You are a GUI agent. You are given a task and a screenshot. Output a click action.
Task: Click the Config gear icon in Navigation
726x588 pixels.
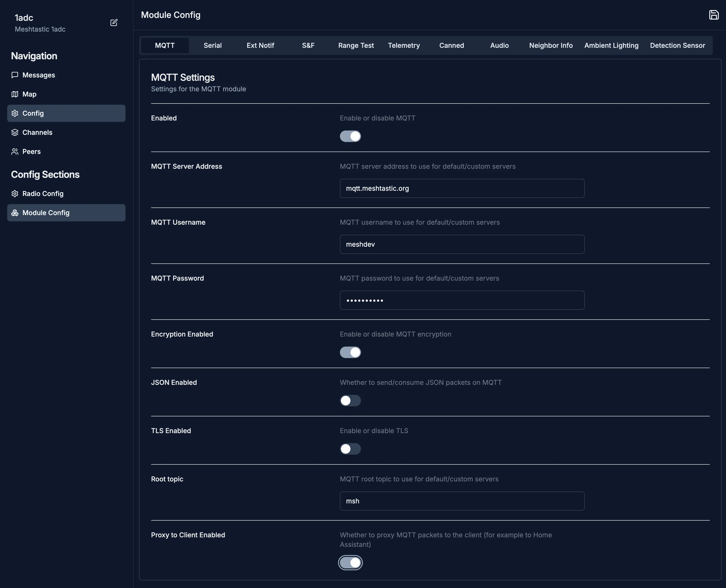[x=15, y=113]
